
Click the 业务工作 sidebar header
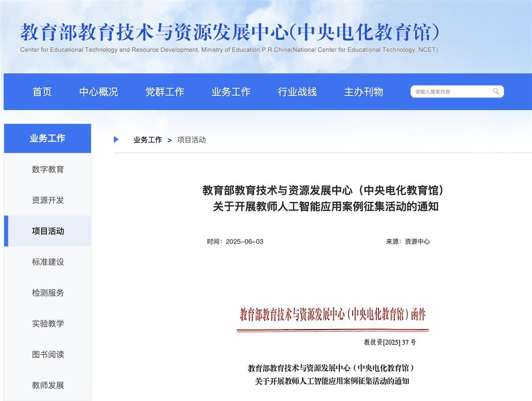tap(47, 138)
